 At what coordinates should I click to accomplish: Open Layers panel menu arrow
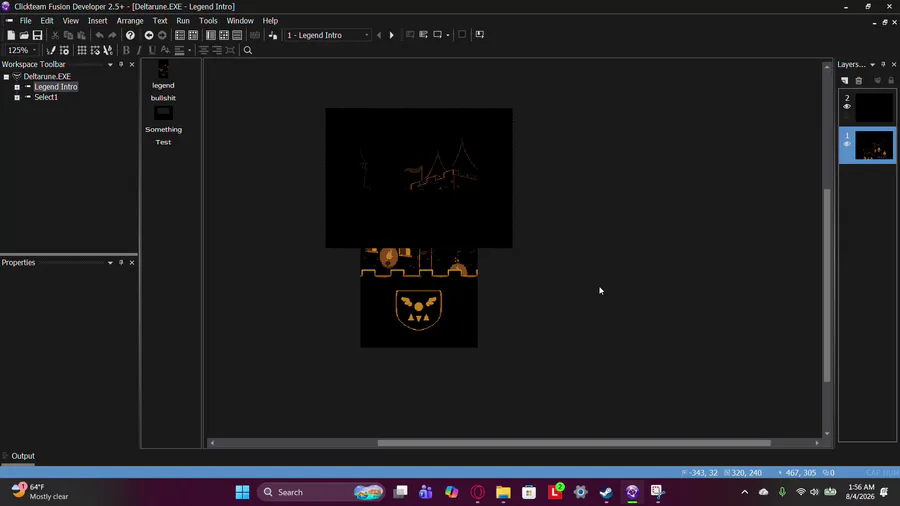tap(872, 64)
